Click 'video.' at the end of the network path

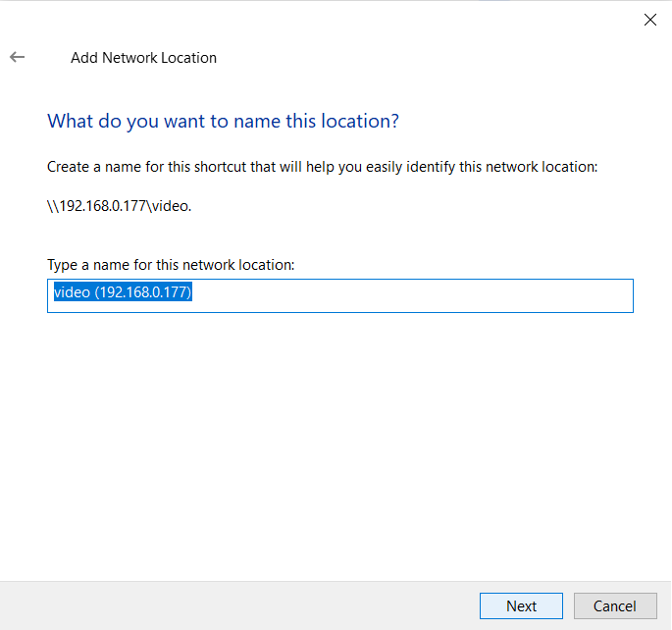tap(172, 206)
